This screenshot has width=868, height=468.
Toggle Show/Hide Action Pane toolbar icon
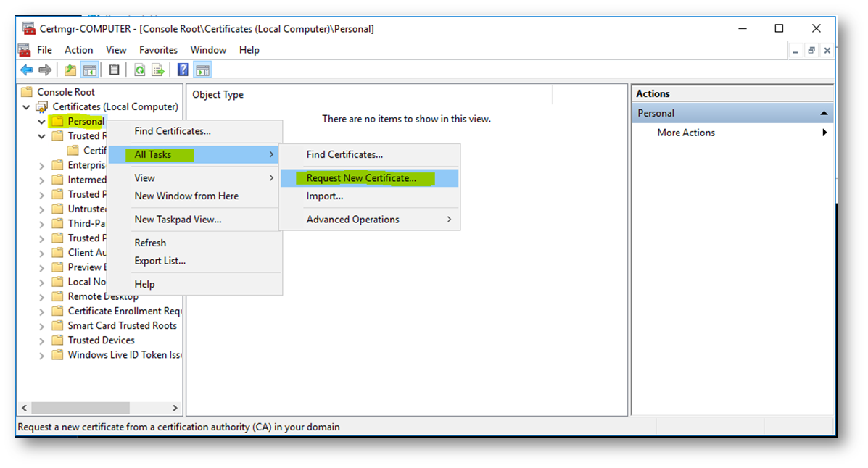(x=202, y=70)
